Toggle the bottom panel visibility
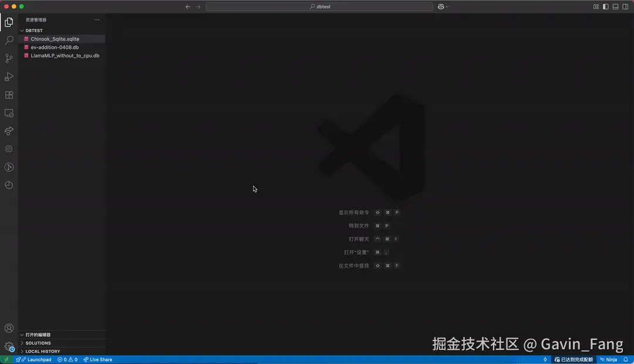The width and height of the screenshot is (634, 364). (x=615, y=6)
